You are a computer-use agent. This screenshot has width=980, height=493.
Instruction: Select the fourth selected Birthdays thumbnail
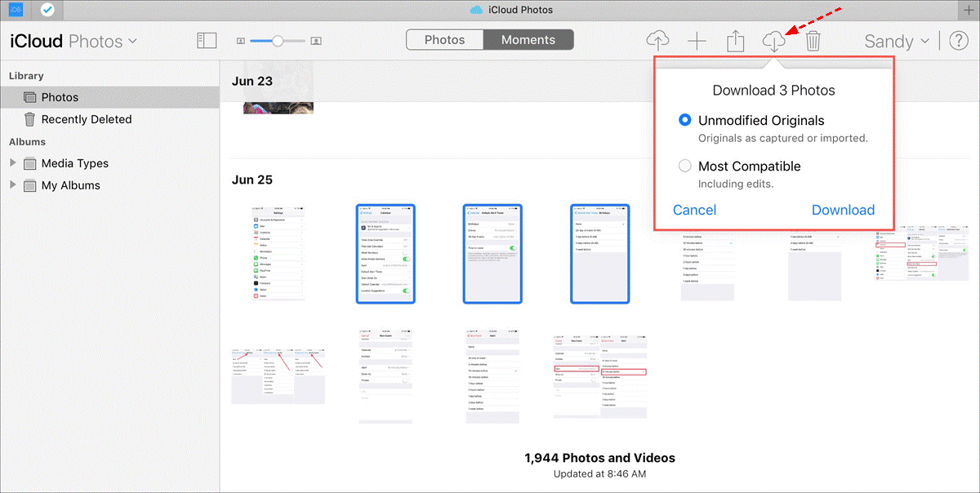tap(599, 254)
